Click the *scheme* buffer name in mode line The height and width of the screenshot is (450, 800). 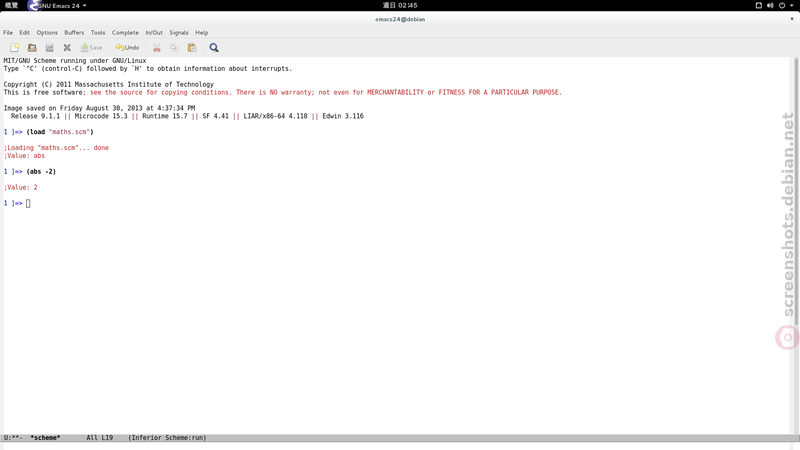click(45, 438)
